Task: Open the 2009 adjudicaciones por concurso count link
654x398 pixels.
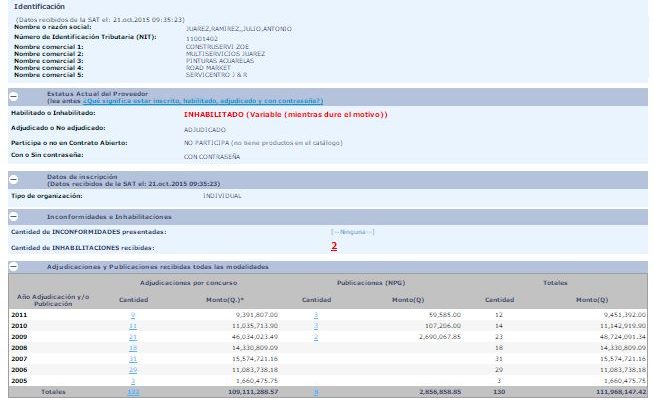Action: click(x=133, y=337)
